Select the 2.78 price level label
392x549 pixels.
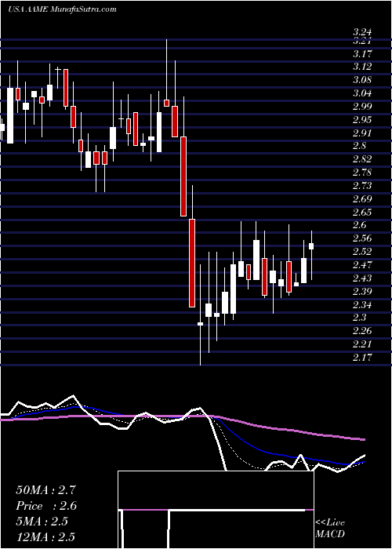pos(362,173)
